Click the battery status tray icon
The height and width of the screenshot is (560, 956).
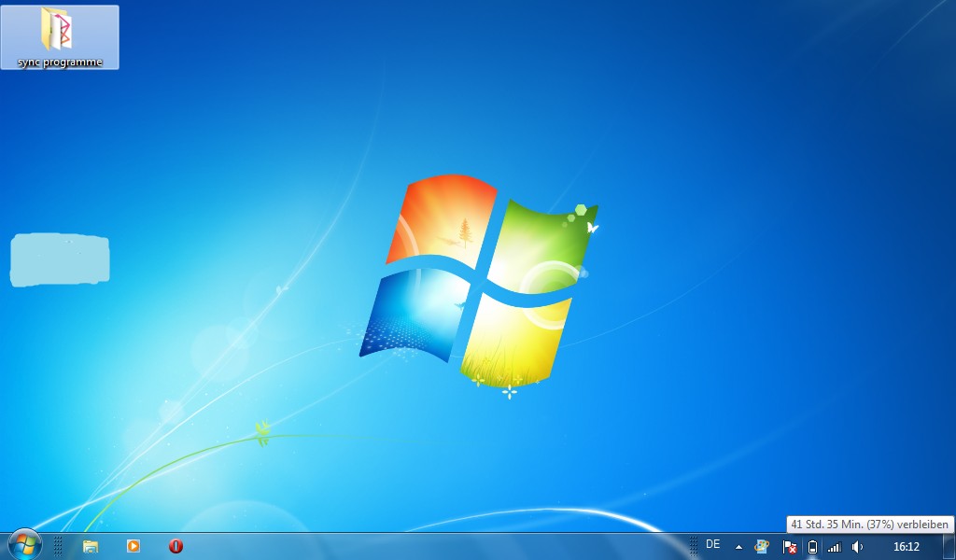tap(812, 547)
